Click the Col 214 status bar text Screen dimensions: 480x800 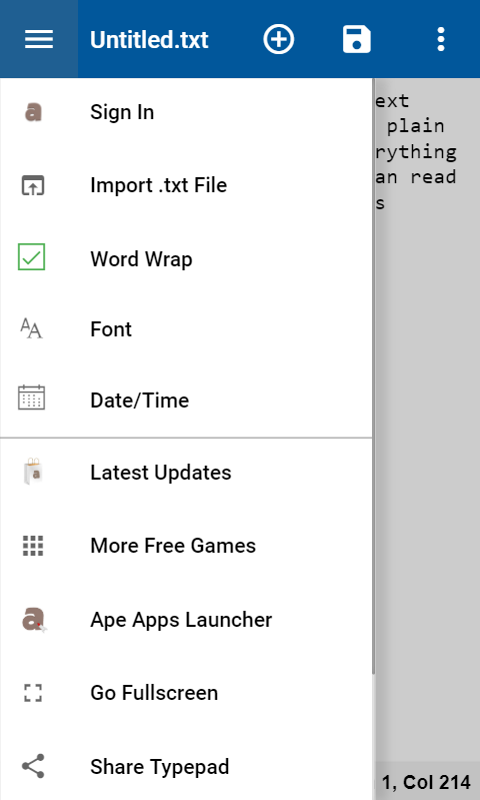click(437, 782)
